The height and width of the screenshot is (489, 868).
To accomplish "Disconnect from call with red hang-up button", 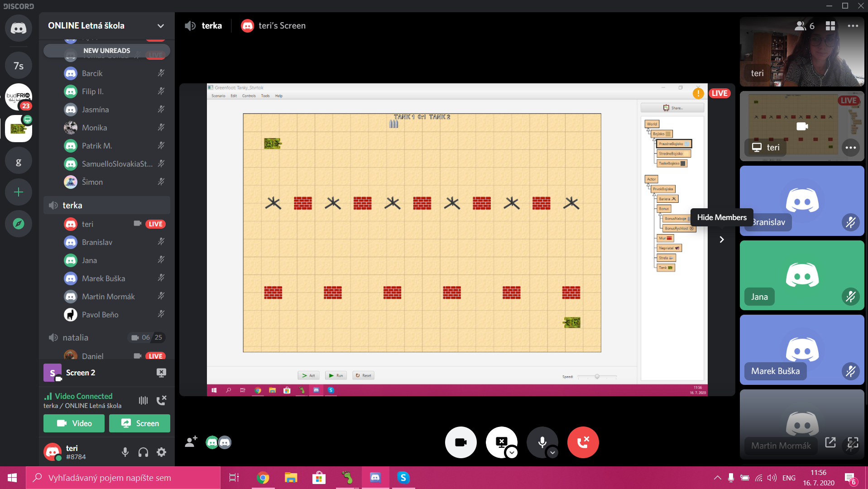I will pyautogui.click(x=583, y=442).
